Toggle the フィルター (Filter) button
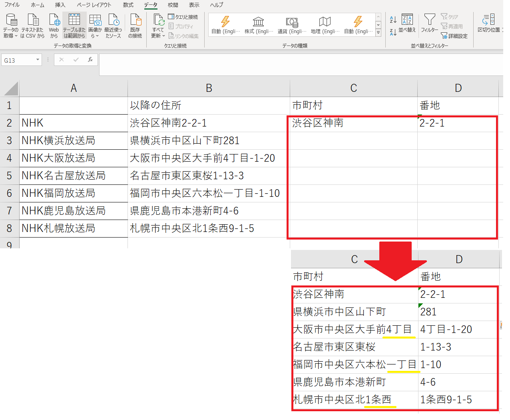Viewport: 510px width, 420px height. 430,23
